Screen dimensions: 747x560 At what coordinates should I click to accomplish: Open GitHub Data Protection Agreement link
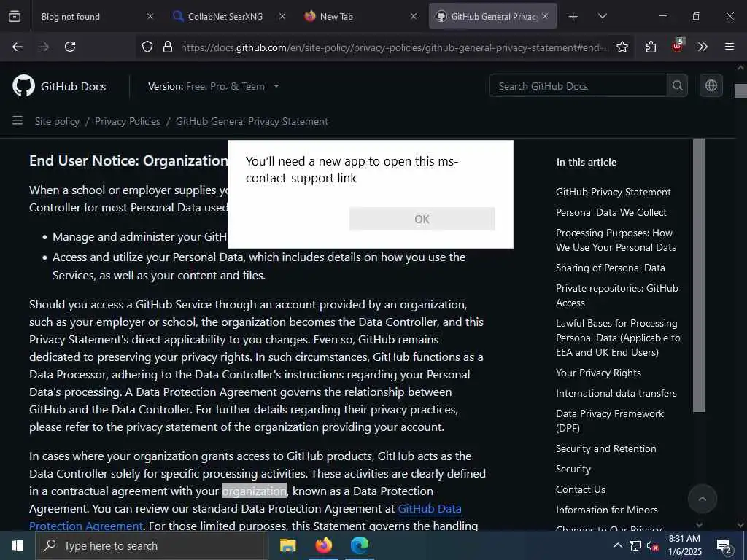429,508
